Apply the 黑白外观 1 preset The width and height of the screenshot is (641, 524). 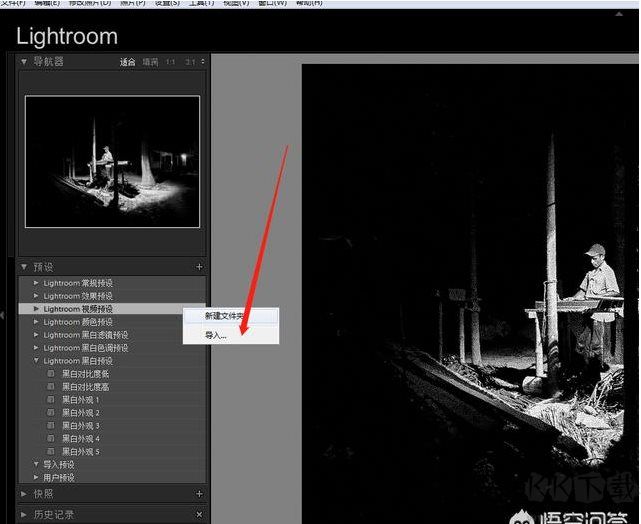click(81, 400)
